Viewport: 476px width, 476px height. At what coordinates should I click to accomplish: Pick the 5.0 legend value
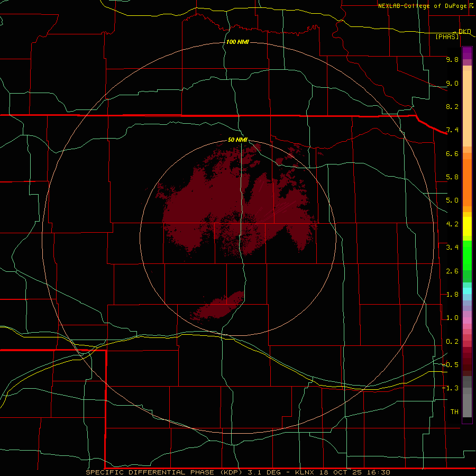pyautogui.click(x=452, y=200)
